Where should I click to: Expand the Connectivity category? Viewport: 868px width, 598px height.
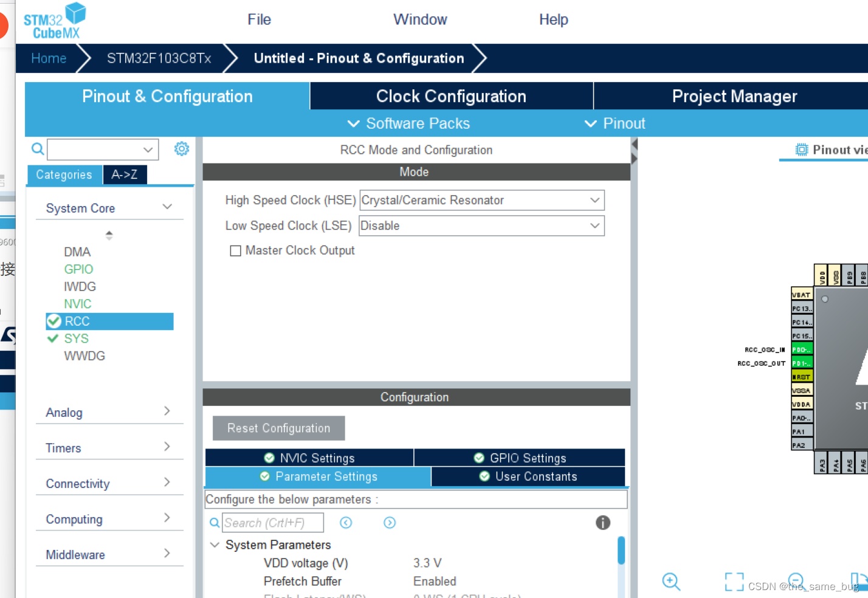pyautogui.click(x=167, y=483)
